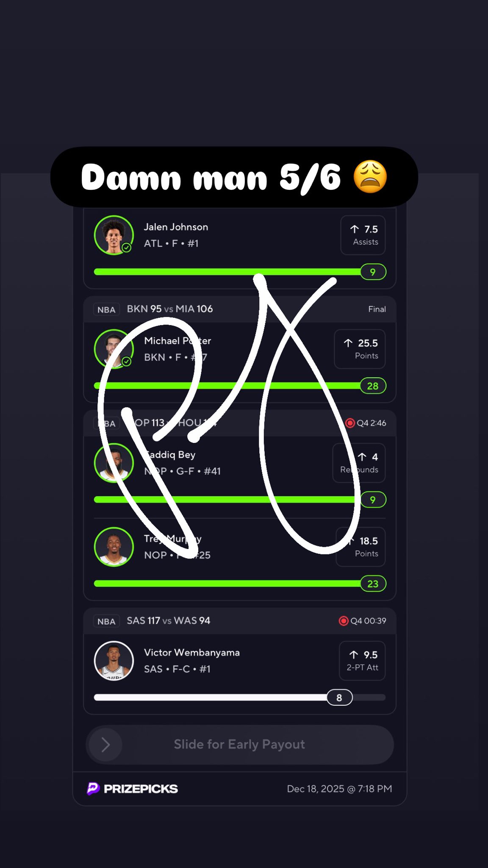Click the live indicator next to Q4 00:39
488x868 pixels.
click(x=344, y=621)
